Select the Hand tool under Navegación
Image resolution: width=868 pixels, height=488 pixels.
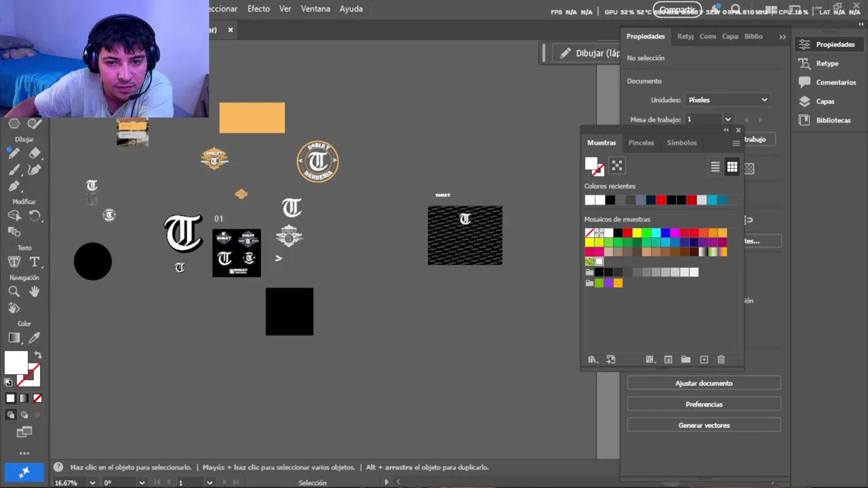click(x=35, y=291)
